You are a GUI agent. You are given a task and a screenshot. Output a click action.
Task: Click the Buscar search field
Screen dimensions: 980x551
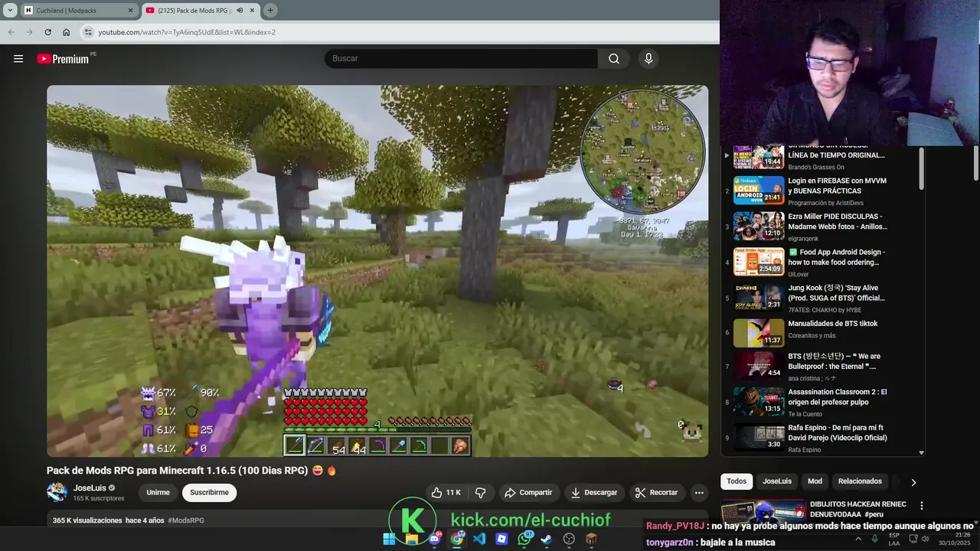click(x=461, y=59)
